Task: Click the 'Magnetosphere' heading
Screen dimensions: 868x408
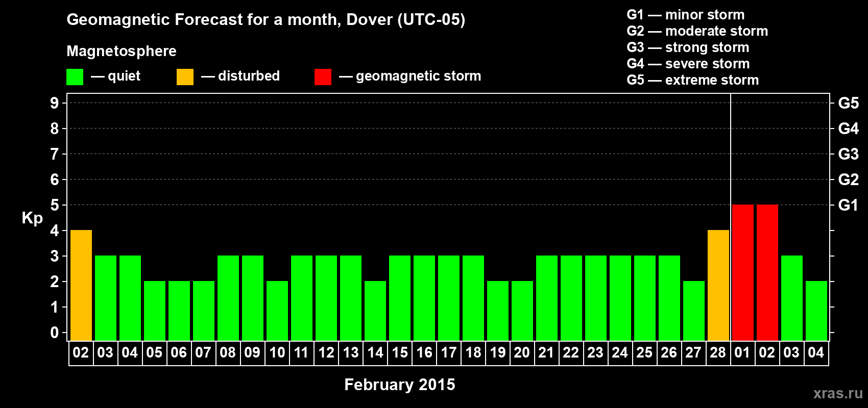Action: (x=122, y=51)
